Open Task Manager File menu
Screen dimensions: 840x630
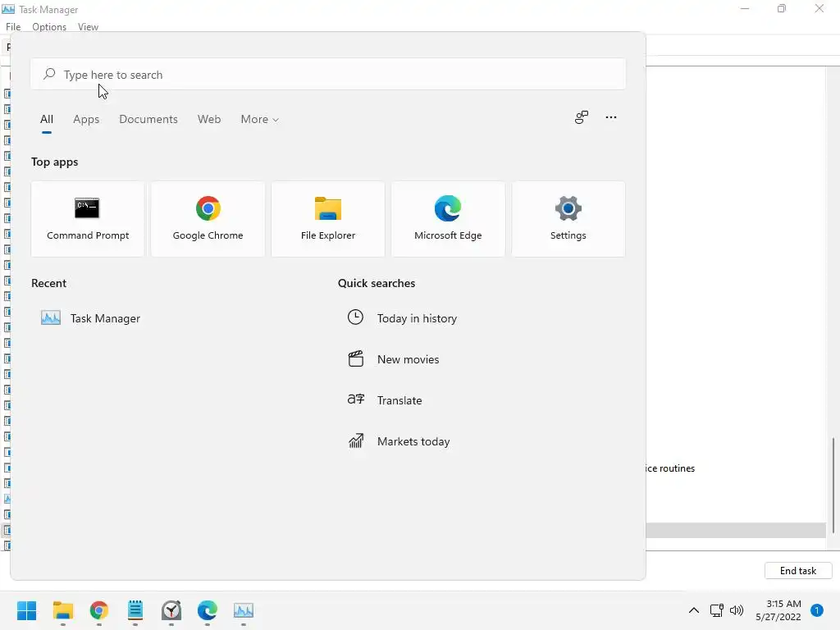pos(13,27)
